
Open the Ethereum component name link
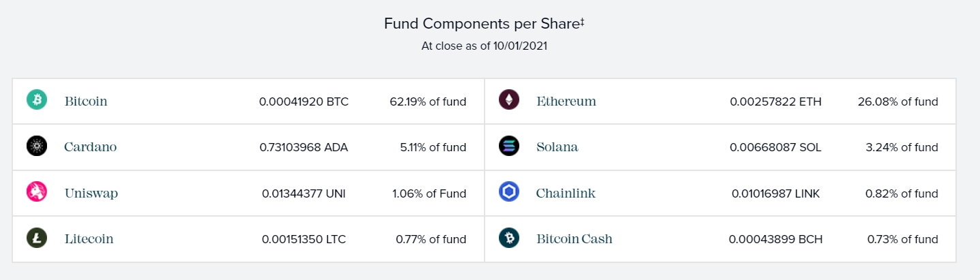tap(566, 102)
